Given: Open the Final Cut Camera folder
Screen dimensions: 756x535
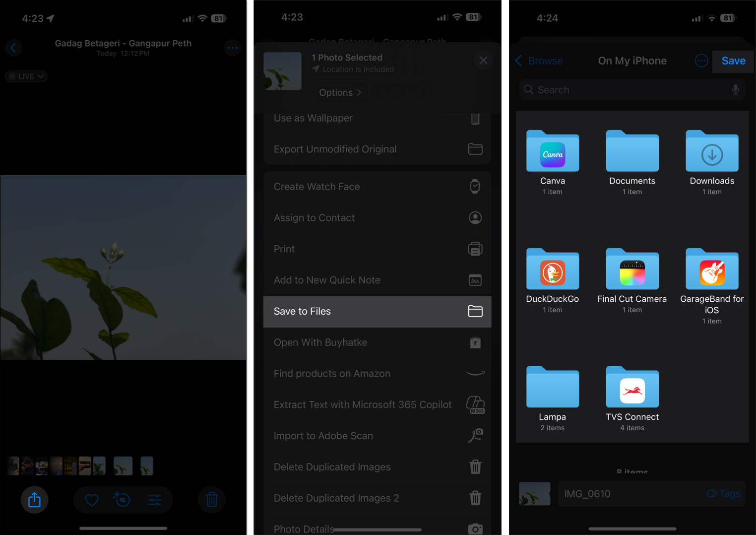Looking at the screenshot, I should [x=632, y=270].
